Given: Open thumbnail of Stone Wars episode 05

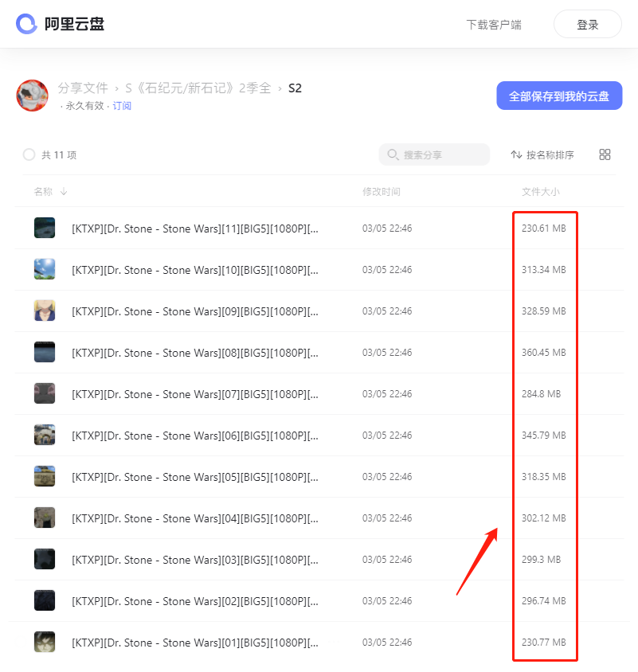Looking at the screenshot, I should pos(45,476).
